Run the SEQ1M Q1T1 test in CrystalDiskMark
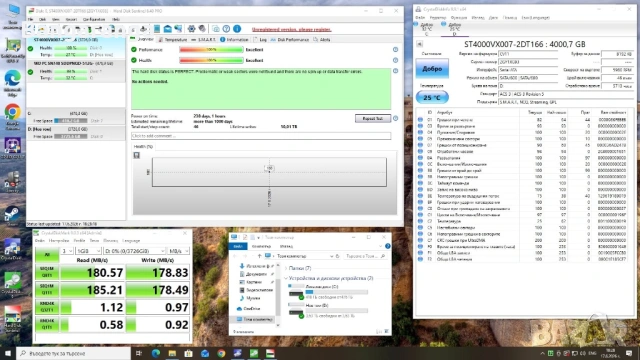This screenshot has height=360, width=640. pyautogui.click(x=47, y=290)
